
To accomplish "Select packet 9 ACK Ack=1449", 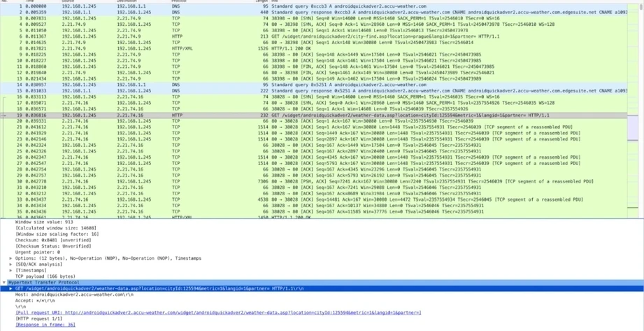I will 314,55.
